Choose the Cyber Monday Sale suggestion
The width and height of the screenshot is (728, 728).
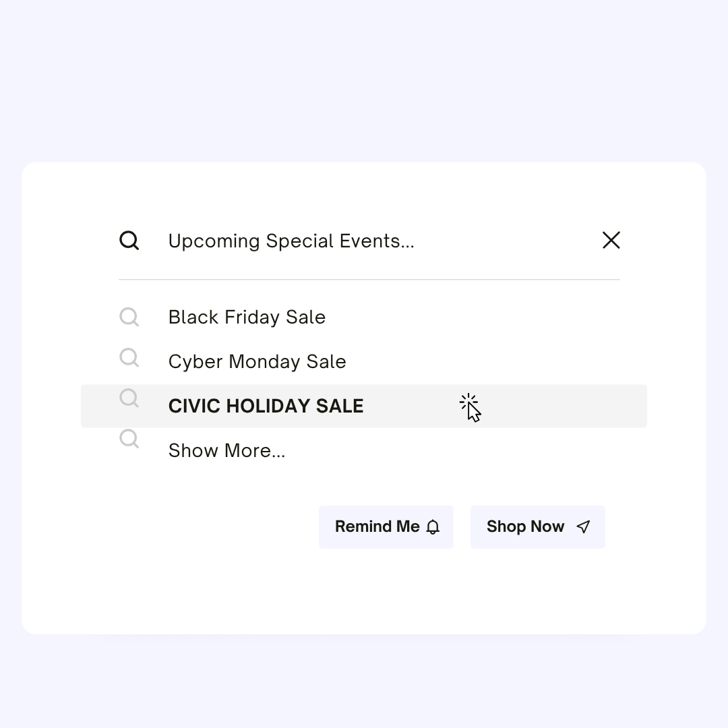click(x=257, y=362)
